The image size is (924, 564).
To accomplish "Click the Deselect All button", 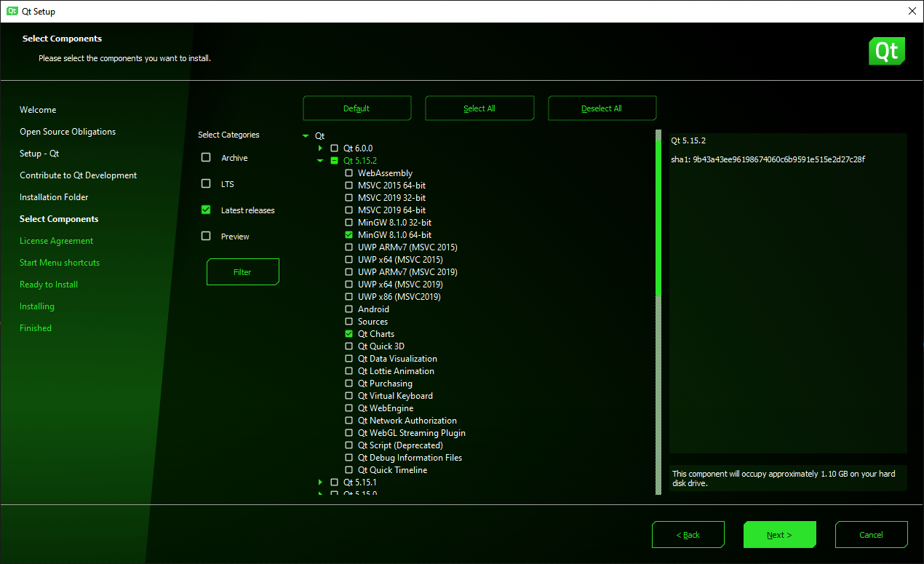I will coord(602,108).
